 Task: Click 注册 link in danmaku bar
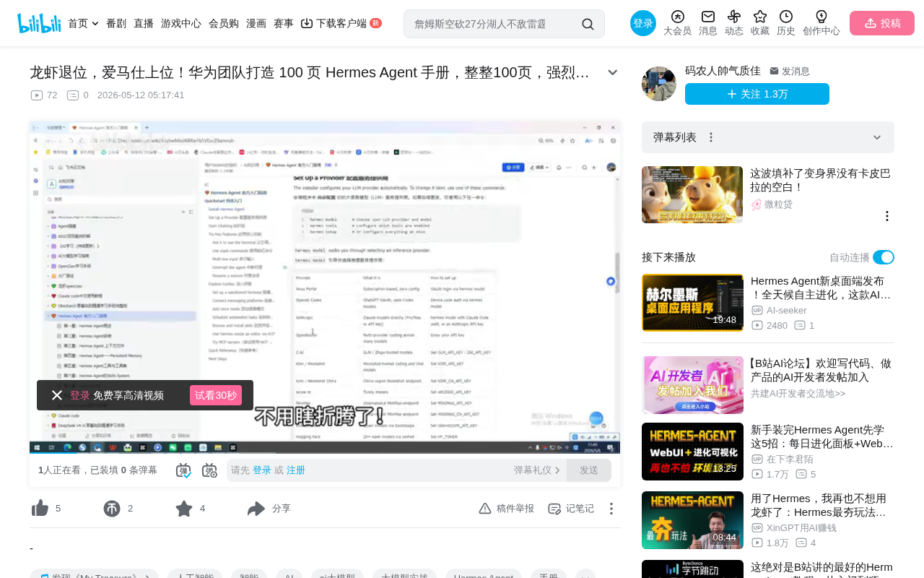click(296, 470)
